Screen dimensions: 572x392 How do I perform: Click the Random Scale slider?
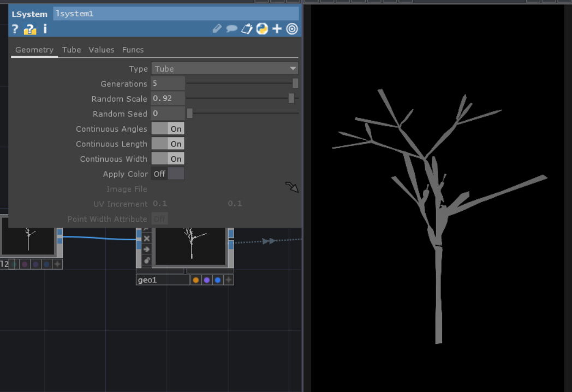(242, 99)
